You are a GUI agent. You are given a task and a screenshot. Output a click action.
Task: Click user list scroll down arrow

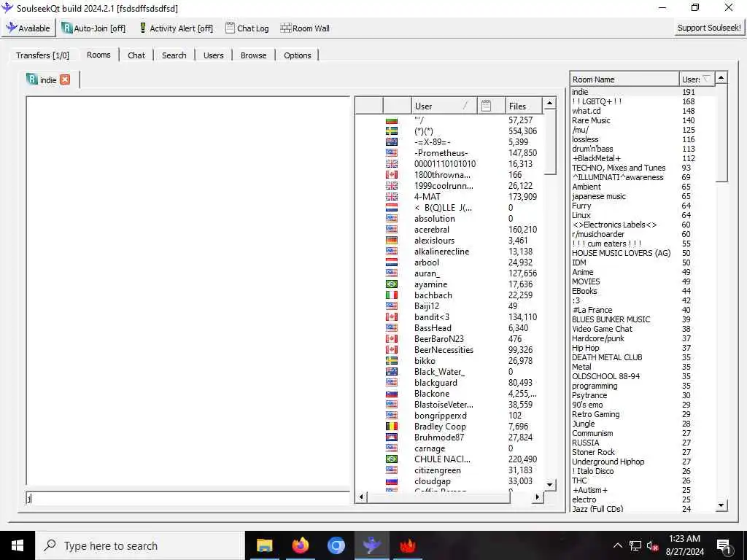point(549,485)
